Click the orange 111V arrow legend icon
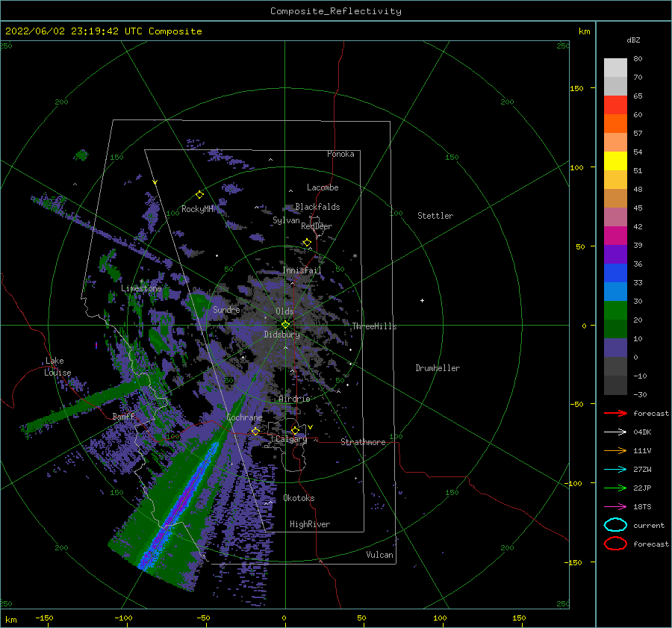672x628 pixels. (615, 450)
